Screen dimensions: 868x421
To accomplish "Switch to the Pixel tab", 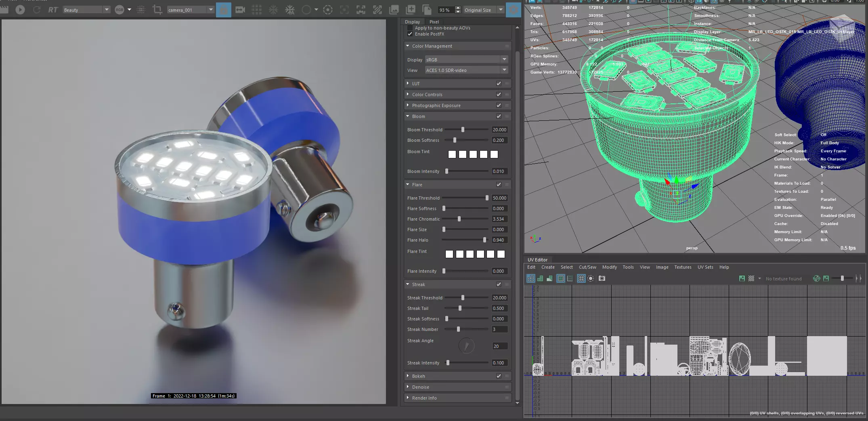I will tap(434, 22).
